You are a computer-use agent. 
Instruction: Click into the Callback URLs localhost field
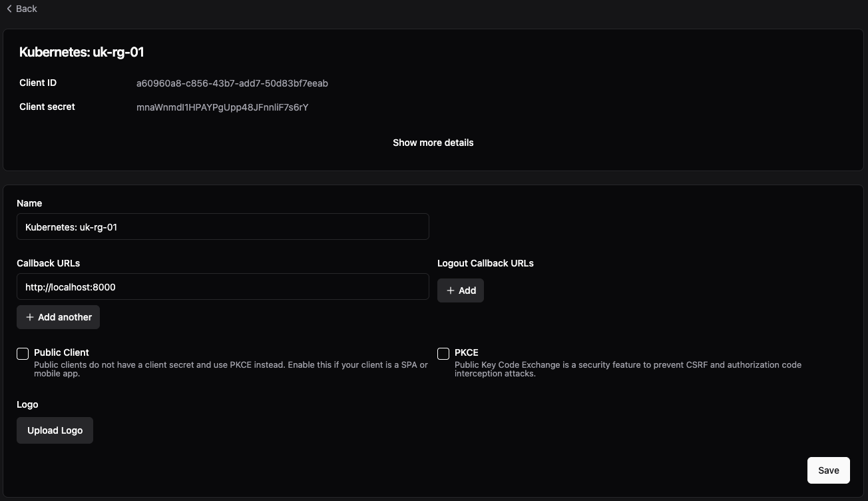pyautogui.click(x=222, y=286)
